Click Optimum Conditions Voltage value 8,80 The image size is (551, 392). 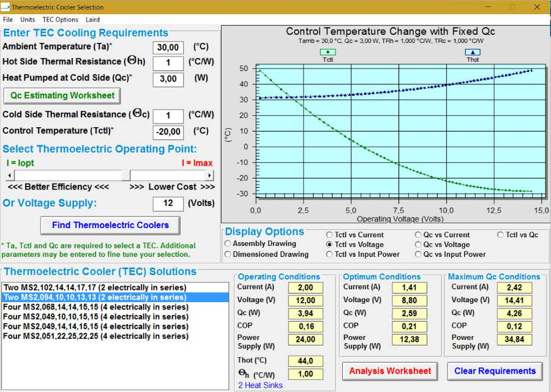coord(410,300)
